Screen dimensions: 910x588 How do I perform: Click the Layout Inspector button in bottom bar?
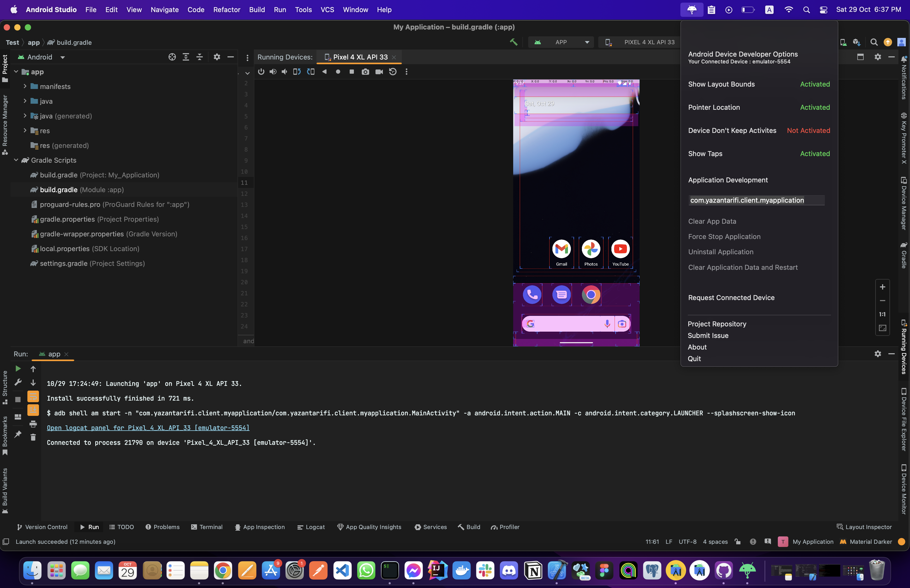864,526
